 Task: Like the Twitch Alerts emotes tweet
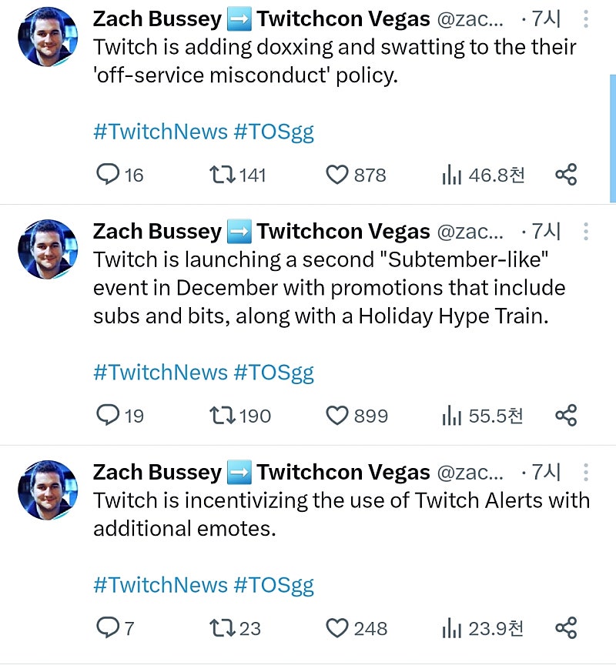pyautogui.click(x=337, y=628)
